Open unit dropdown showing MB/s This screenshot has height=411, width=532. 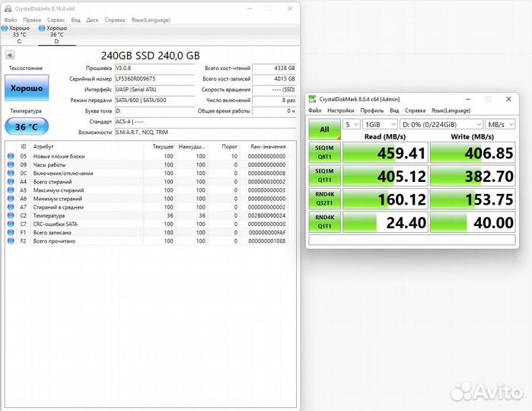(x=501, y=125)
